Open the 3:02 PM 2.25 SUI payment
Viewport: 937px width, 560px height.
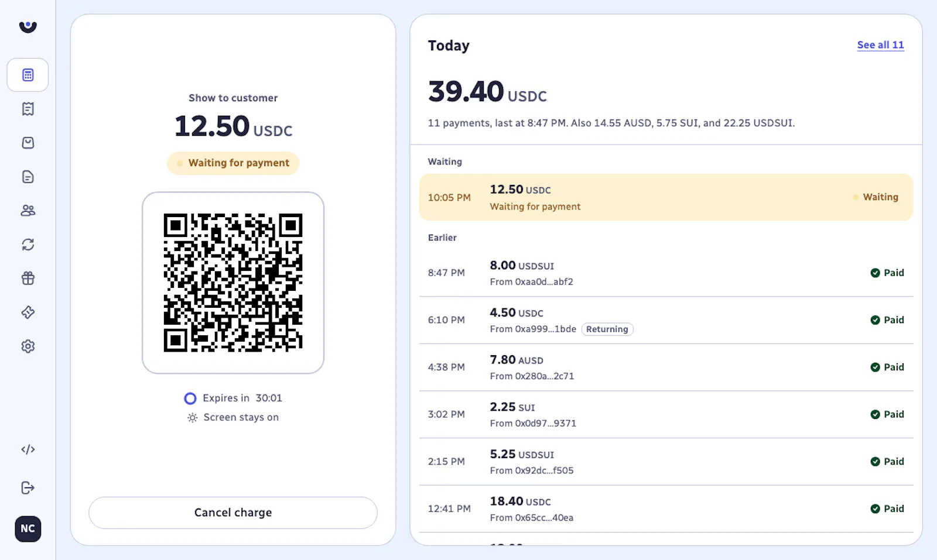(x=666, y=414)
